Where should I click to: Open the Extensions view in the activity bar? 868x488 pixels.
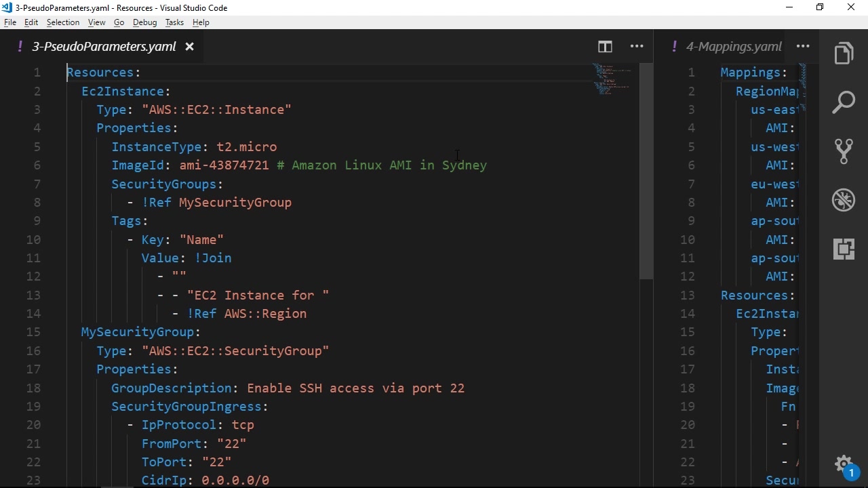[x=844, y=249]
